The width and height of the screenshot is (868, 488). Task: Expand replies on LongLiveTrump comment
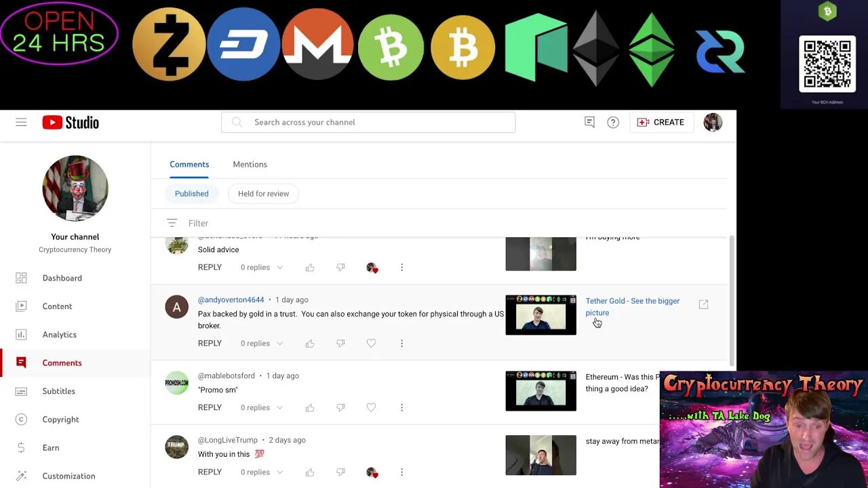pos(262,472)
